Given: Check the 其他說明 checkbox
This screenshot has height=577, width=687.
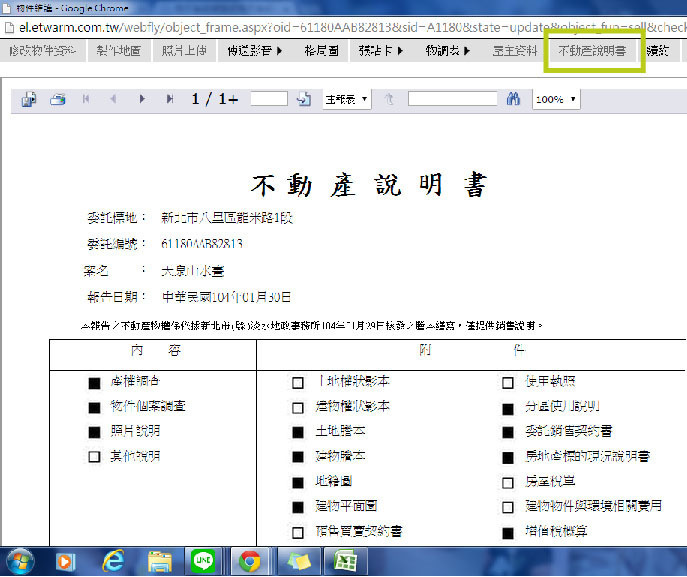Looking at the screenshot, I should (x=94, y=457).
